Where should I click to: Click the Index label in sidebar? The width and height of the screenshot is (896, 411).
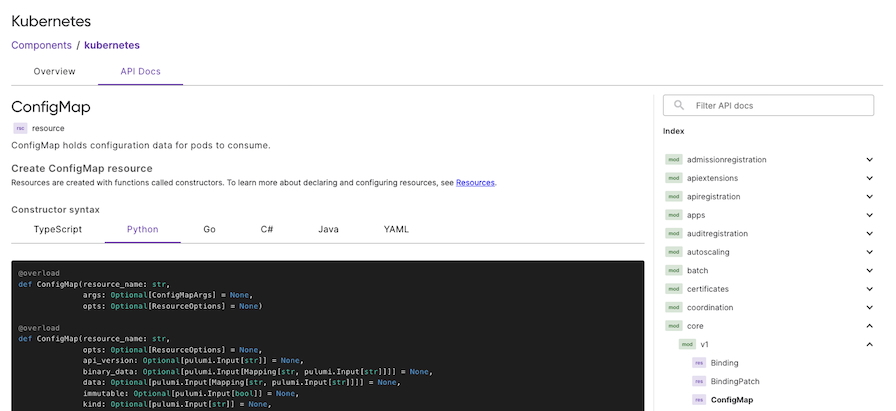[x=674, y=131]
